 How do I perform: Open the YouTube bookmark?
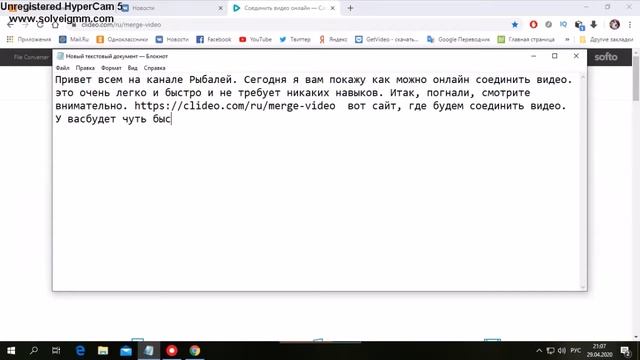pos(256,39)
